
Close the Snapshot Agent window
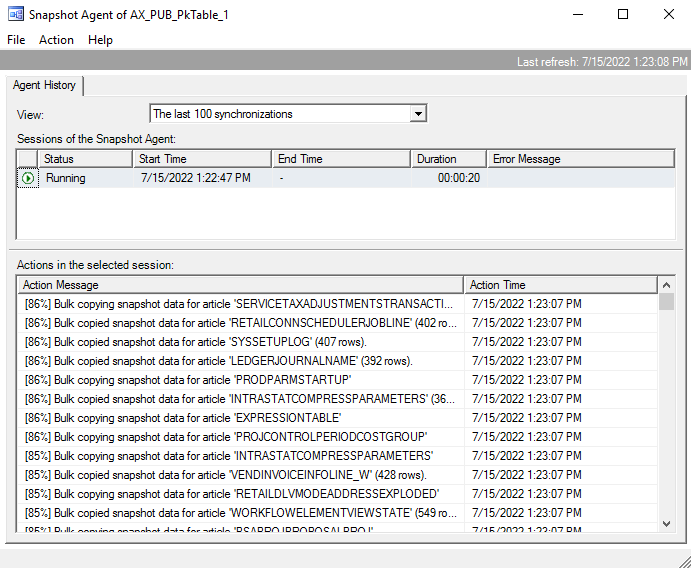[669, 15]
